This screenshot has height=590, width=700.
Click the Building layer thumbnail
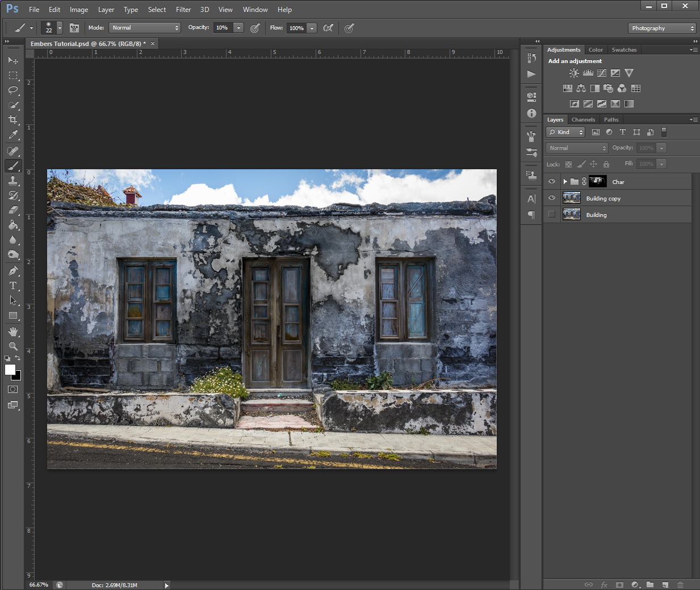[571, 215]
